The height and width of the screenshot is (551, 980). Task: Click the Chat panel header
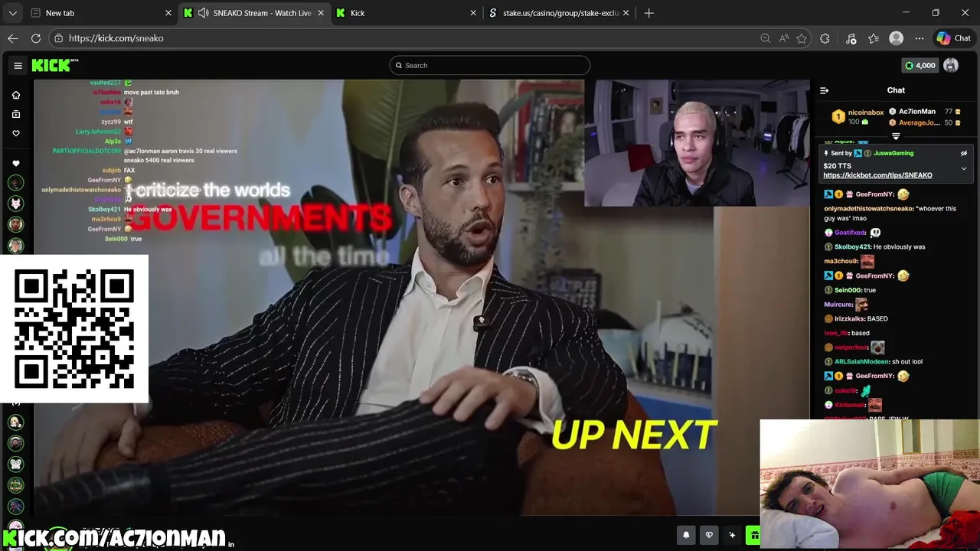pos(896,90)
